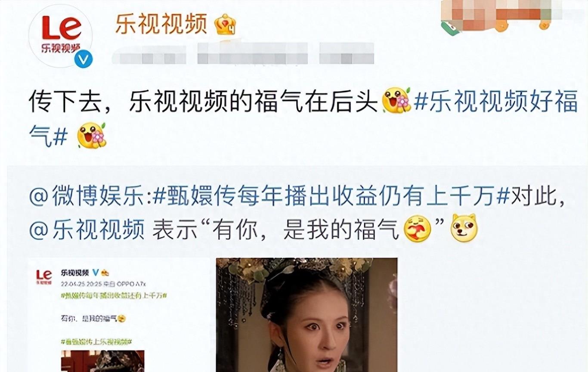The width and height of the screenshot is (588, 372).
Task: Open the surprised woman costume image
Action: tap(306, 315)
